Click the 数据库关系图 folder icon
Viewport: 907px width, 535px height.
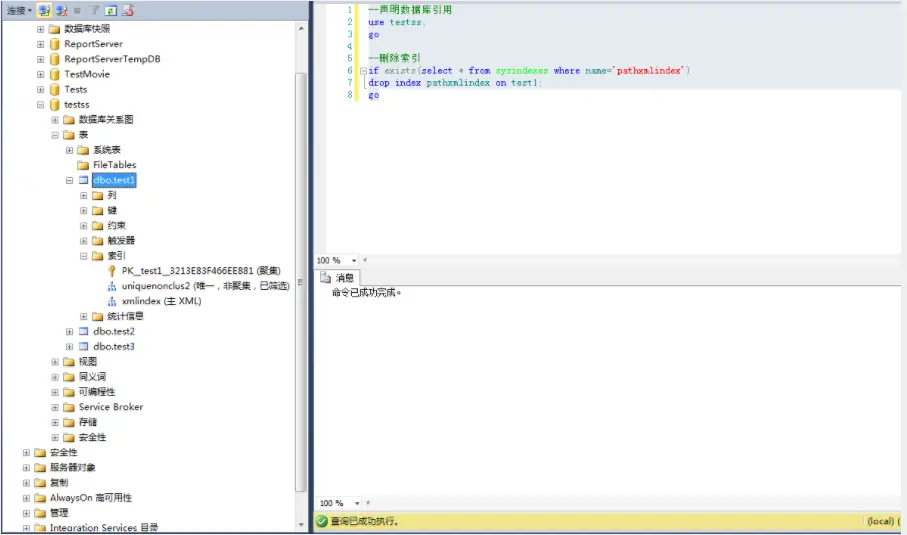(69, 120)
